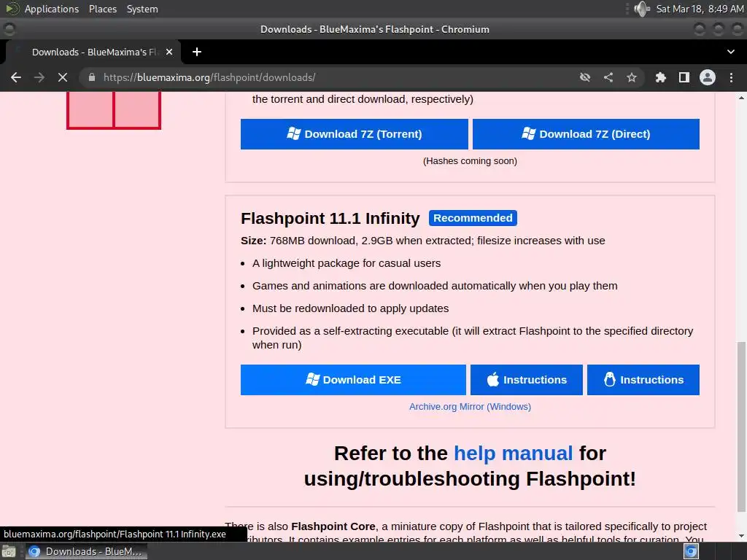The height and width of the screenshot is (560, 747).
Task: Click the forward navigation arrow
Action: pyautogui.click(x=39, y=77)
